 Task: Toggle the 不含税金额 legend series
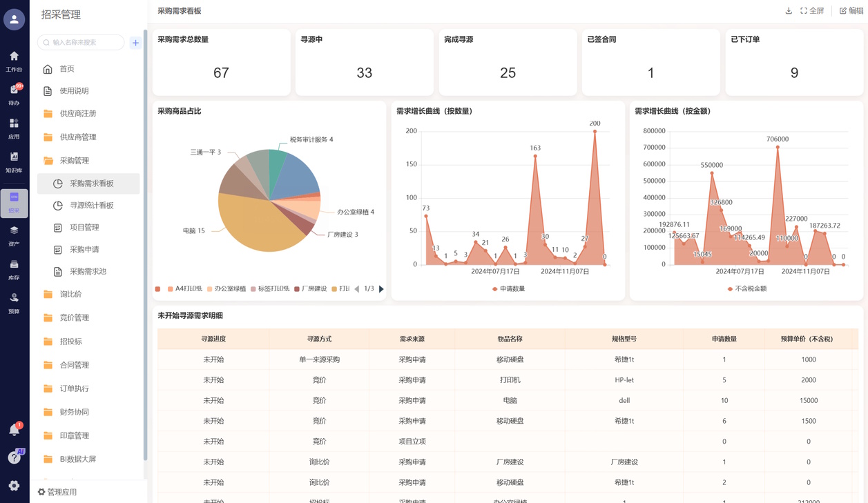coord(746,289)
